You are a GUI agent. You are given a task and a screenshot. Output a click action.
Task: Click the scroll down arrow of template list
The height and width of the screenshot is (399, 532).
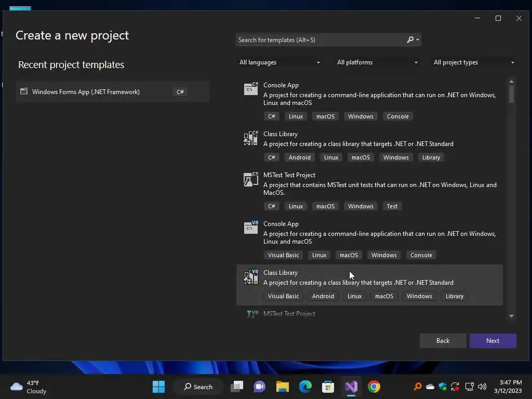coord(511,316)
